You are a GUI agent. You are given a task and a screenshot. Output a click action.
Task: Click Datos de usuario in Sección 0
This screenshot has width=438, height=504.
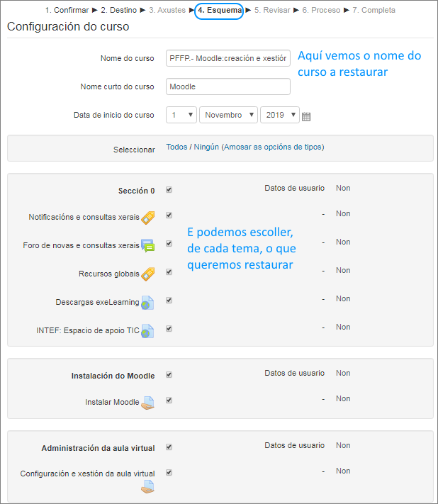pos(294,188)
